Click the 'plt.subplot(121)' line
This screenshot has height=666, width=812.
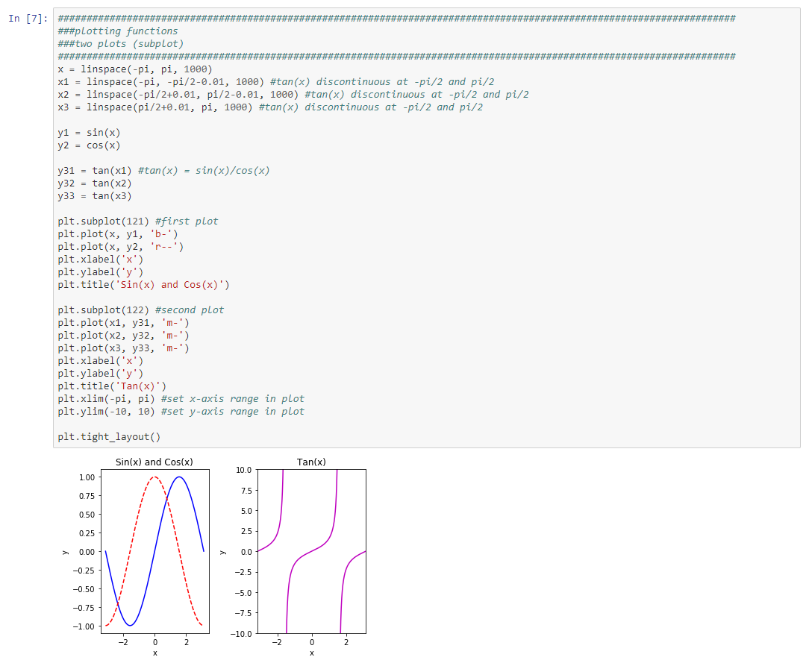tap(138, 222)
